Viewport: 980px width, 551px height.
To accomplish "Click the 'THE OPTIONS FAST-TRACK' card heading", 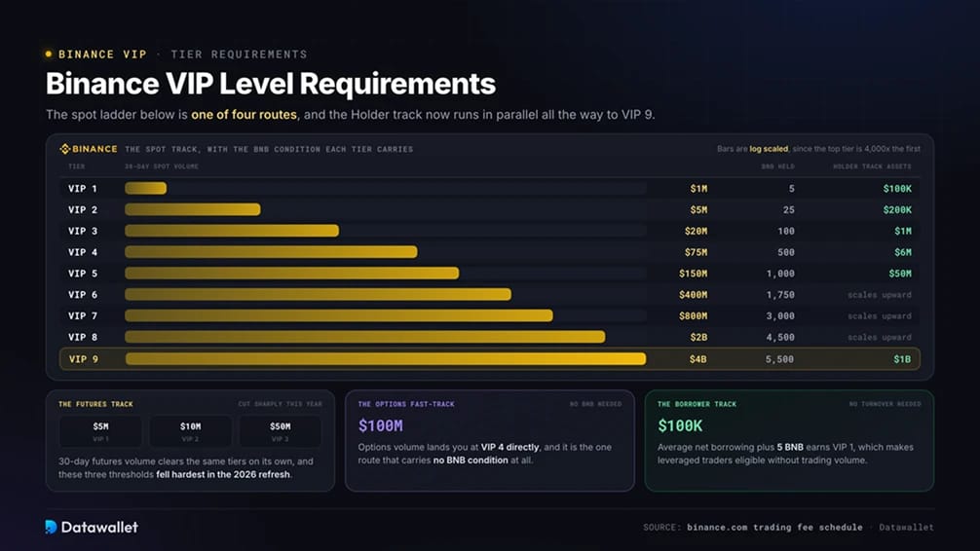I will click(406, 404).
